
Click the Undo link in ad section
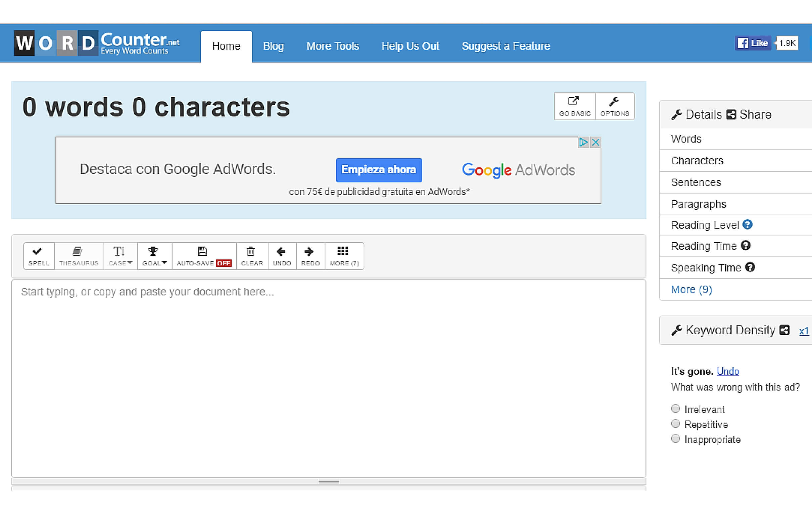(727, 371)
